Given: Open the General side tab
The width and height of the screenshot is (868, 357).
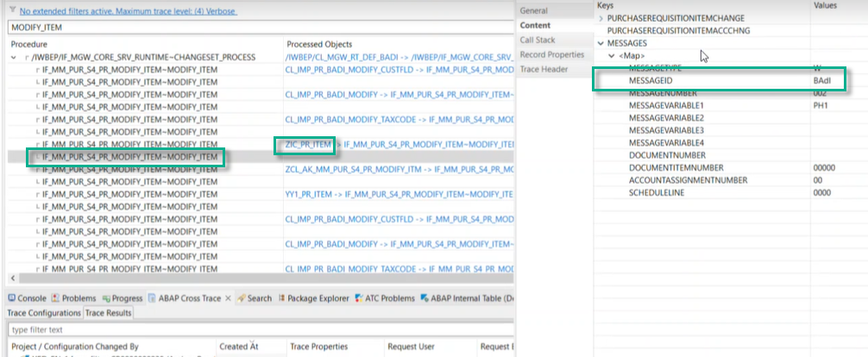Looking at the screenshot, I should pos(533,10).
